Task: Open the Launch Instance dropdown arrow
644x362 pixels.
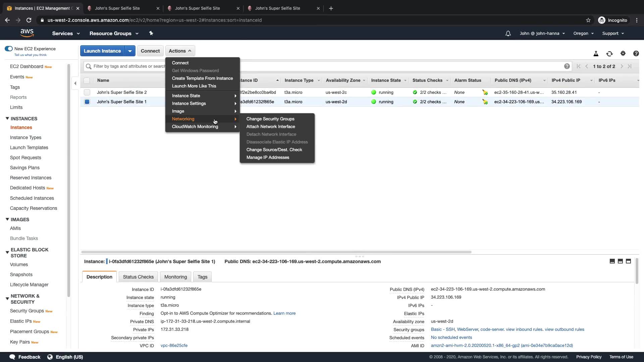Action: pos(130,51)
